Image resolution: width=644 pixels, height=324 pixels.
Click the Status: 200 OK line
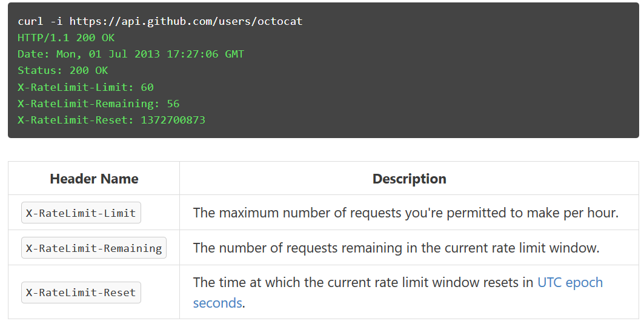point(63,71)
